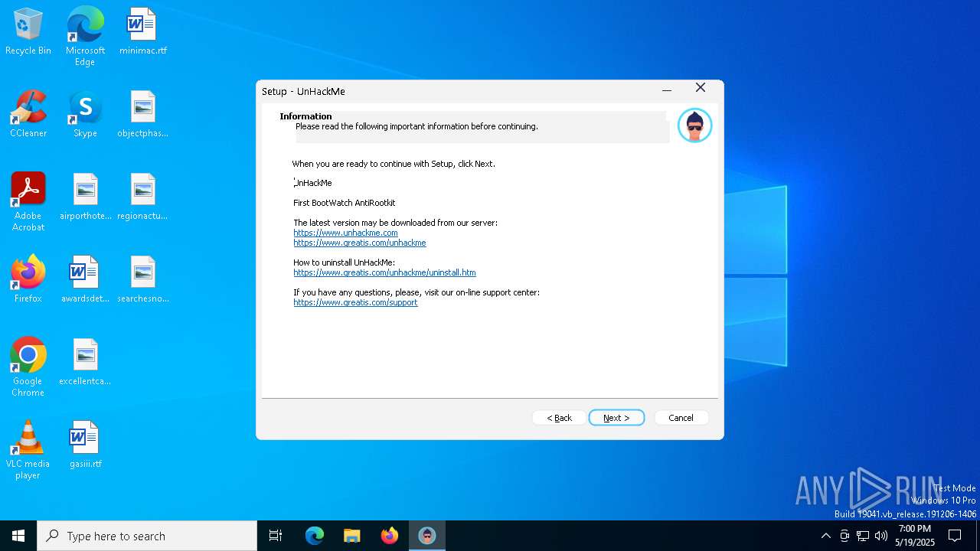Open the Recycle Bin desktop icon

[x=28, y=32]
